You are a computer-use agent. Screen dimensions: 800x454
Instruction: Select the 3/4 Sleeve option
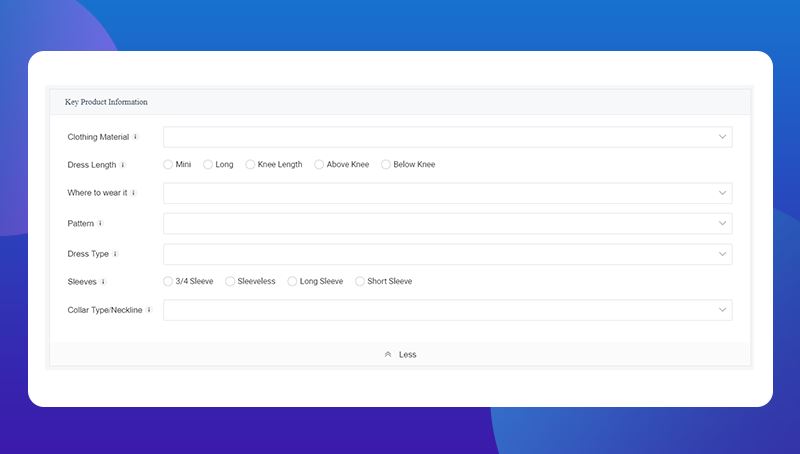(168, 281)
